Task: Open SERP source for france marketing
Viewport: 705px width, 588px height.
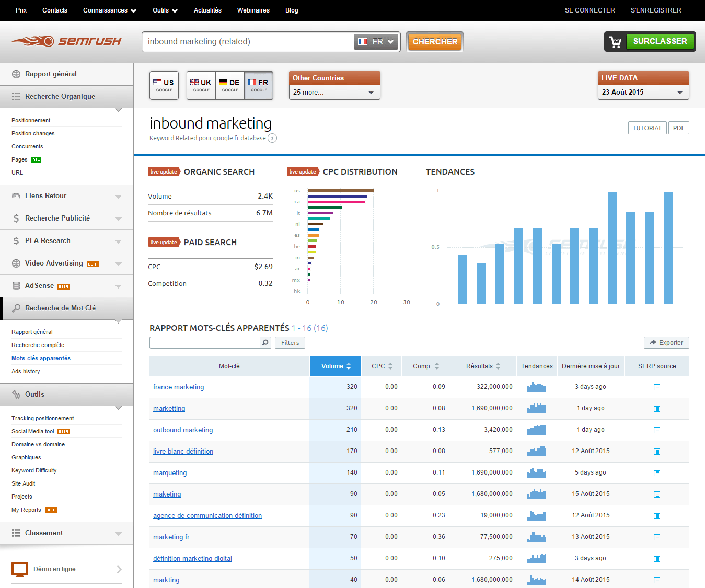Action: click(657, 387)
